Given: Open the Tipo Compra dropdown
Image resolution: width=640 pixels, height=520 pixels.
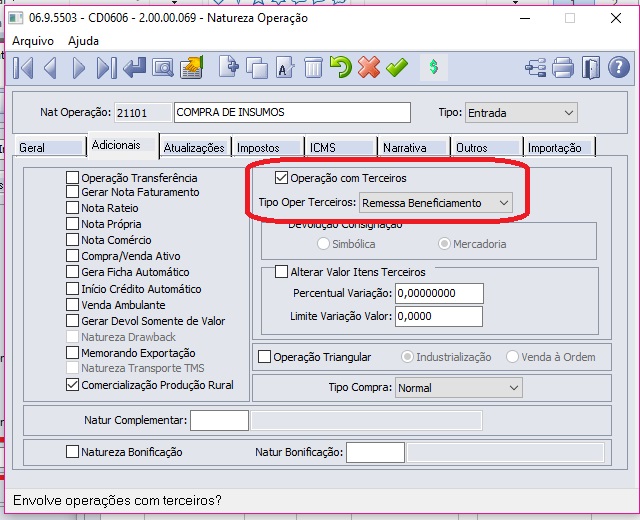Looking at the screenshot, I should click(x=458, y=388).
